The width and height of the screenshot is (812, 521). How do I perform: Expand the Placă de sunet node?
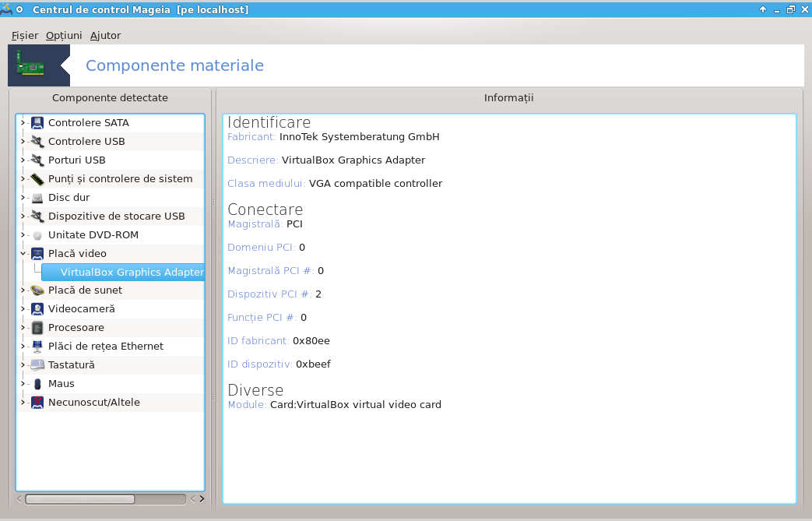23,290
